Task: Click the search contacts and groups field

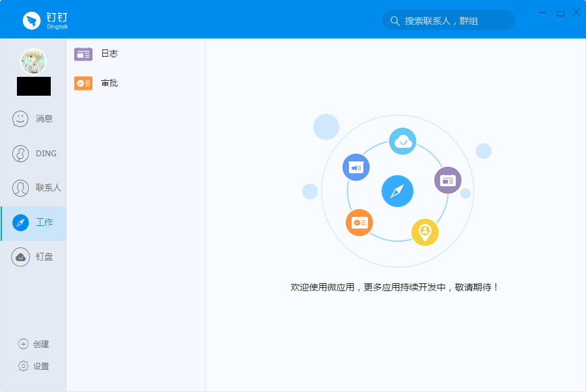Action: coord(449,20)
